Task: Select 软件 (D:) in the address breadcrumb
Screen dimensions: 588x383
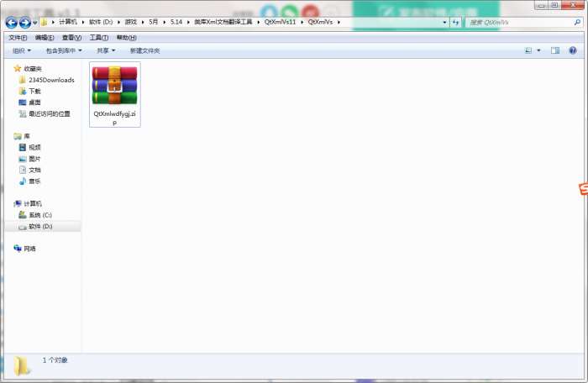Action: click(x=101, y=22)
